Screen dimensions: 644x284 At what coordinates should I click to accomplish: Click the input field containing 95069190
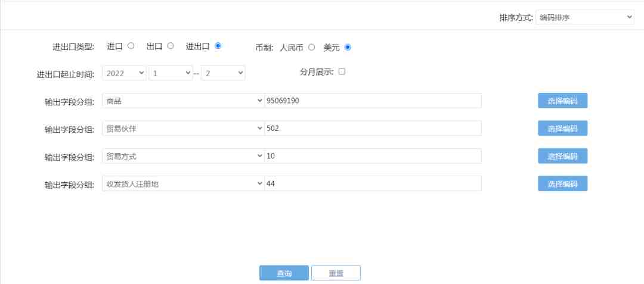(x=373, y=101)
